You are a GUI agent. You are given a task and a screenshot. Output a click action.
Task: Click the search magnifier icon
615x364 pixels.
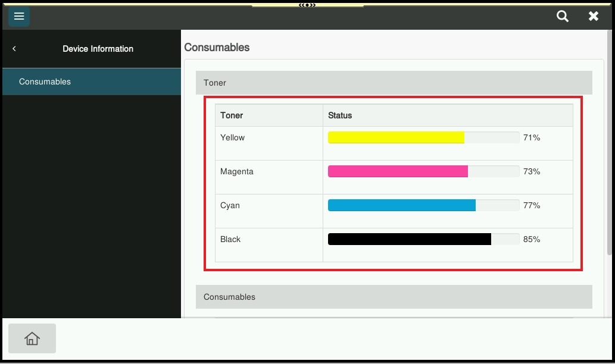563,16
